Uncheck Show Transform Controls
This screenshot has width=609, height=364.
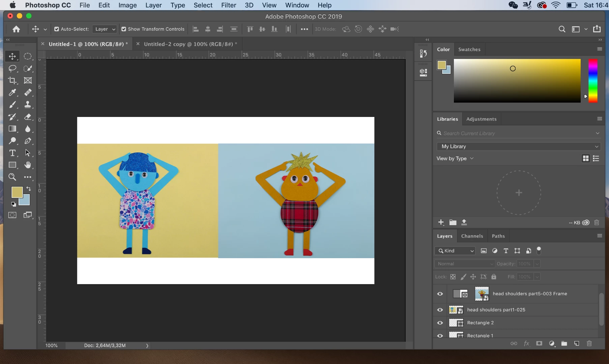[x=124, y=29]
